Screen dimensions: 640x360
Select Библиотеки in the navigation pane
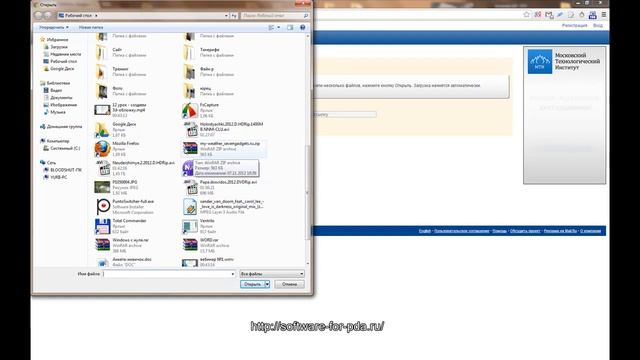tap(55, 83)
